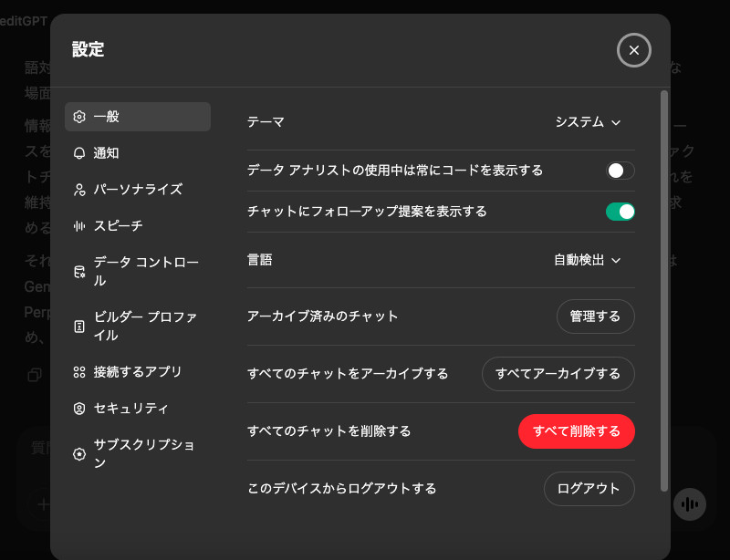Image resolution: width=730 pixels, height=560 pixels.
Task: Switch to パーソナライズ tab
Action: click(x=138, y=190)
